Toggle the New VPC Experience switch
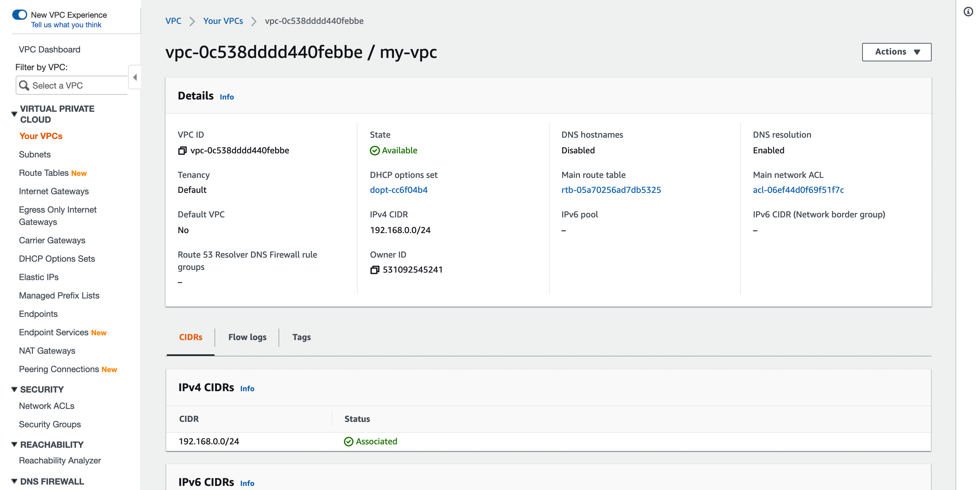Screen dimensions: 980x490 [x=19, y=14]
